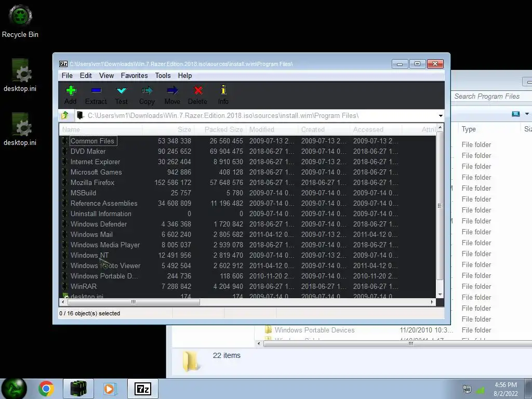This screenshot has width=532, height=399.
Task: Open media player taskbar icon
Action: (x=110, y=389)
